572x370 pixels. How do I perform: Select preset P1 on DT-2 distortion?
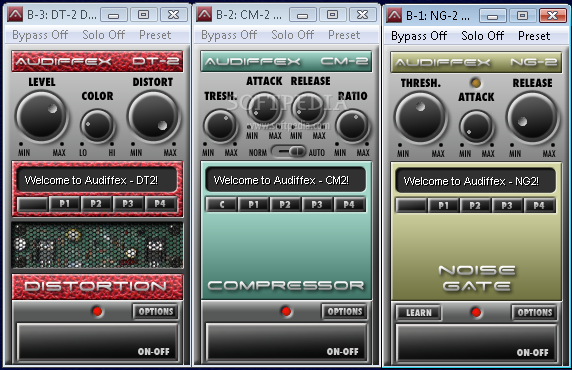point(65,204)
